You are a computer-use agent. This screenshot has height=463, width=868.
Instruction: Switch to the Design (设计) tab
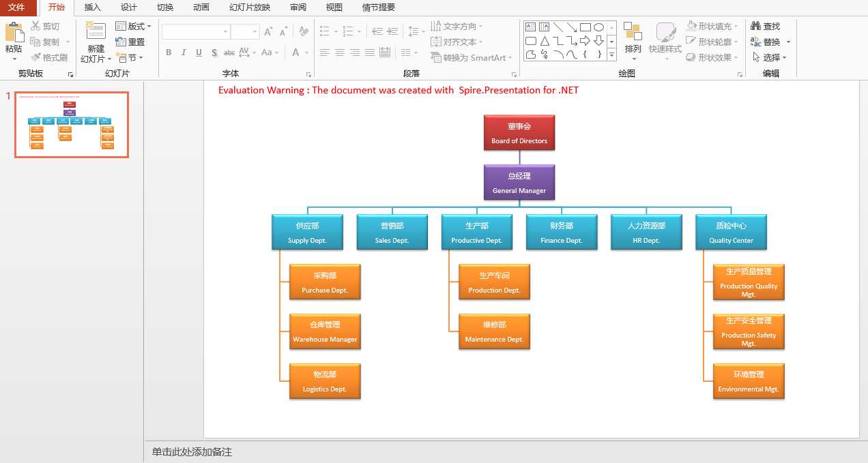click(x=128, y=8)
